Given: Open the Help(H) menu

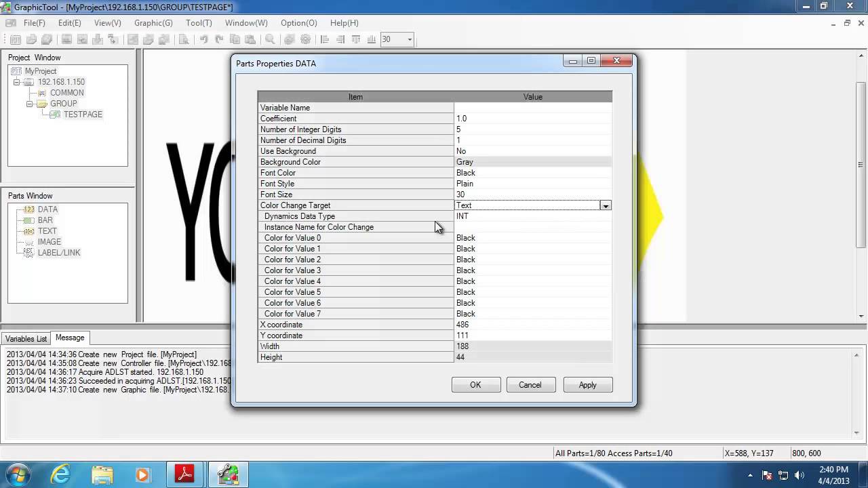Looking at the screenshot, I should coord(344,23).
